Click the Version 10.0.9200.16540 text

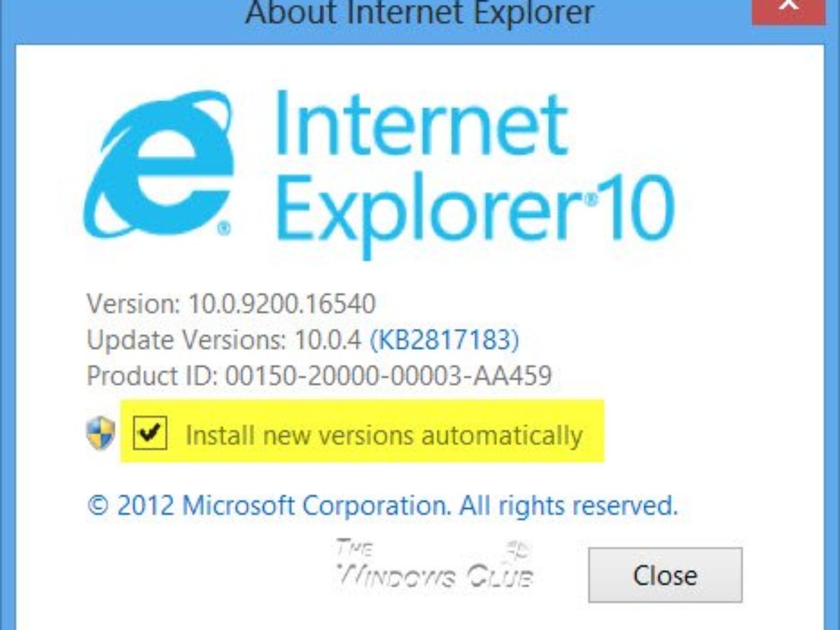(x=231, y=304)
